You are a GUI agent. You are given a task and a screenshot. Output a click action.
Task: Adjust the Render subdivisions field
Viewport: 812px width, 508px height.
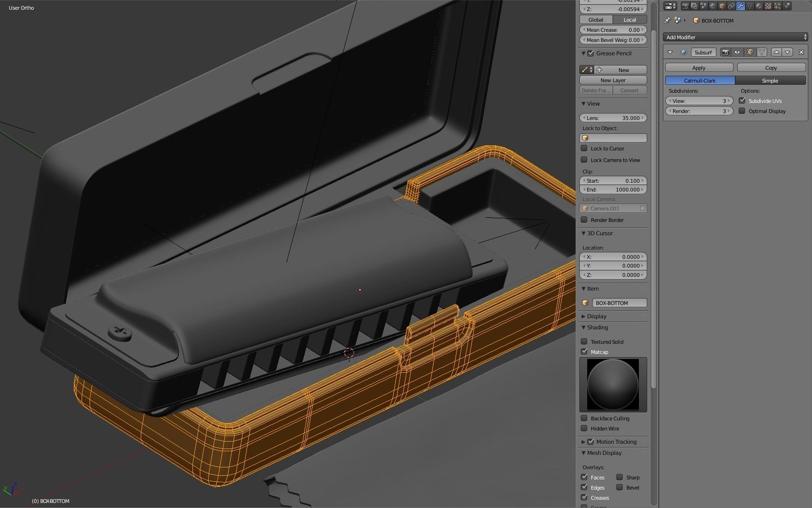pyautogui.click(x=699, y=111)
